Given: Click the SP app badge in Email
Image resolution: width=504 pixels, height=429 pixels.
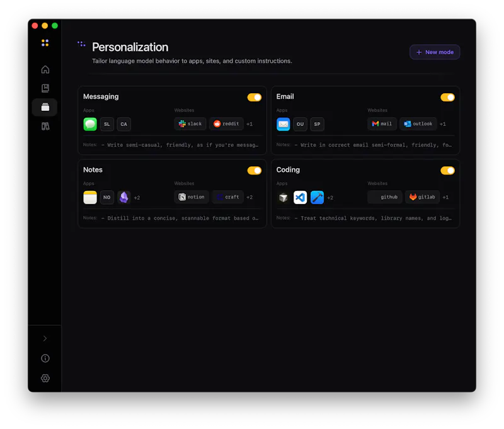Looking at the screenshot, I should tap(318, 124).
